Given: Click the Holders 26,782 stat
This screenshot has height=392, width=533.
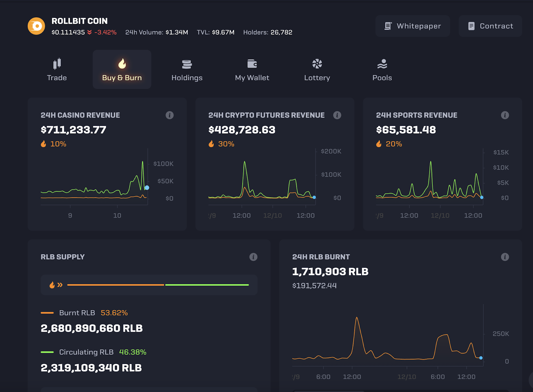Looking at the screenshot, I should (268, 32).
